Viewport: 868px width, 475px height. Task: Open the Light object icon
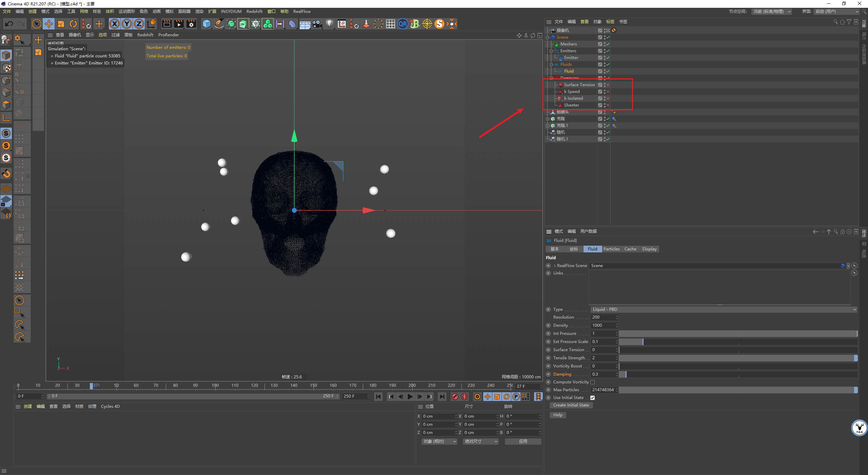coord(329,24)
